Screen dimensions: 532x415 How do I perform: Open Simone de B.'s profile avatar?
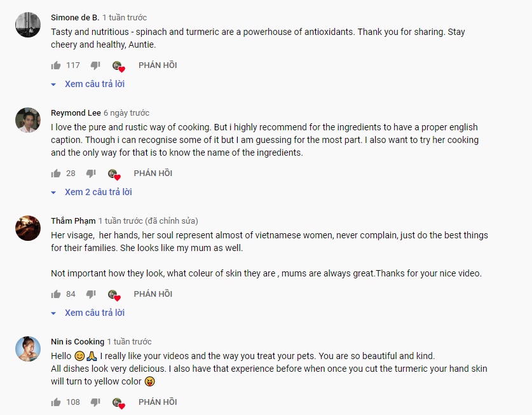tap(28, 25)
